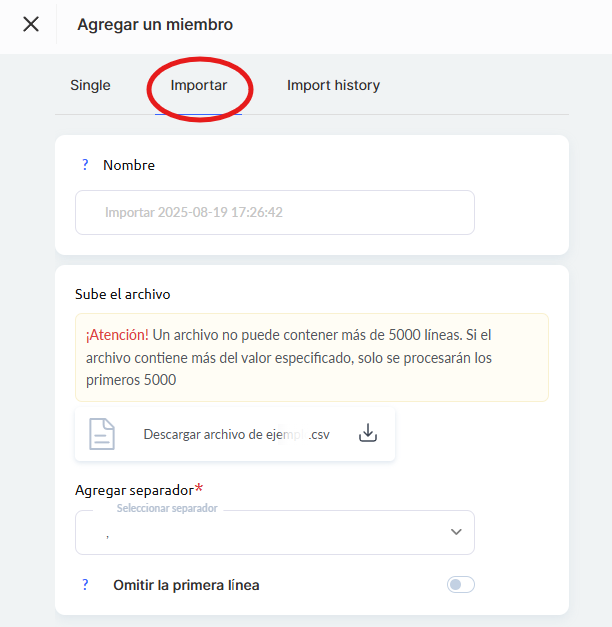The image size is (612, 627).
Task: Switch to the Single tab
Action: click(x=90, y=86)
